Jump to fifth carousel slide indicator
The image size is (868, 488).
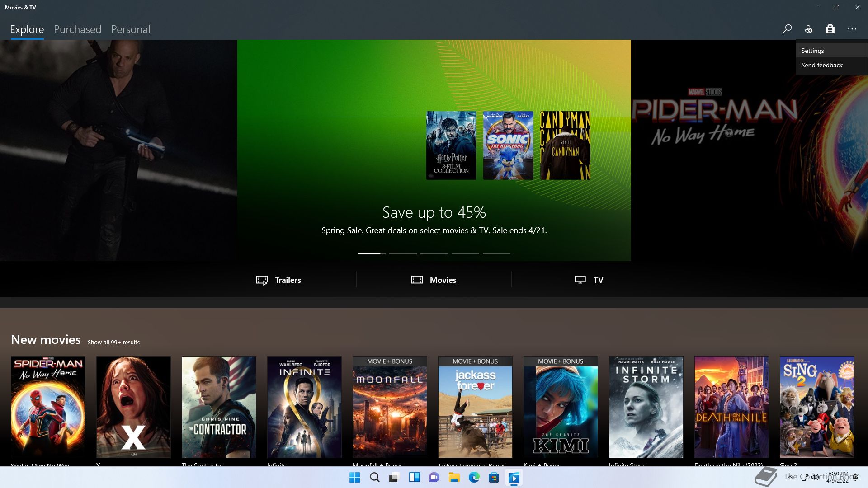496,253
